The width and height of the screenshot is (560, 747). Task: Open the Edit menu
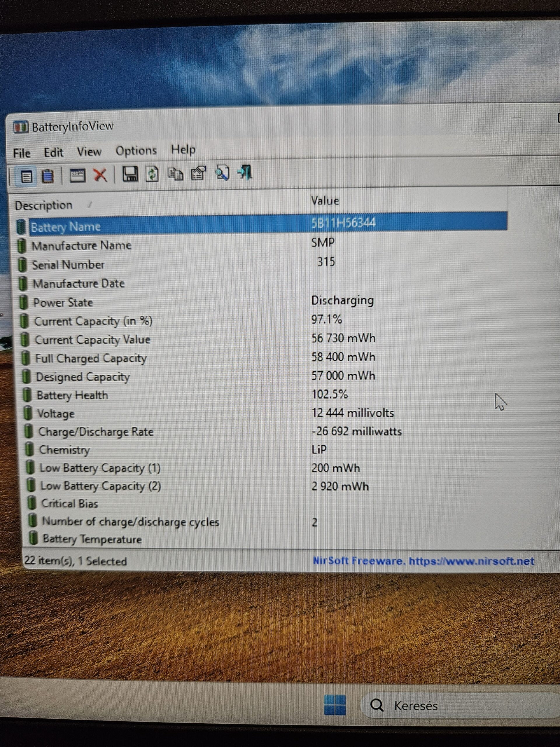[x=54, y=152]
